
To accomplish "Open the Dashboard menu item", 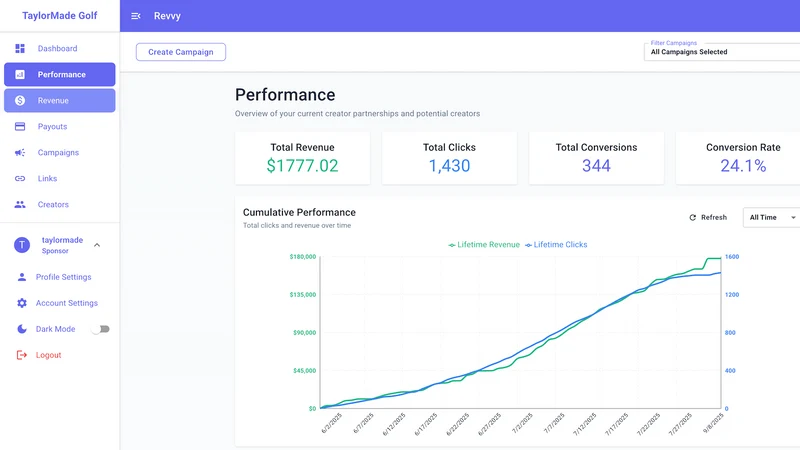I will [x=60, y=48].
